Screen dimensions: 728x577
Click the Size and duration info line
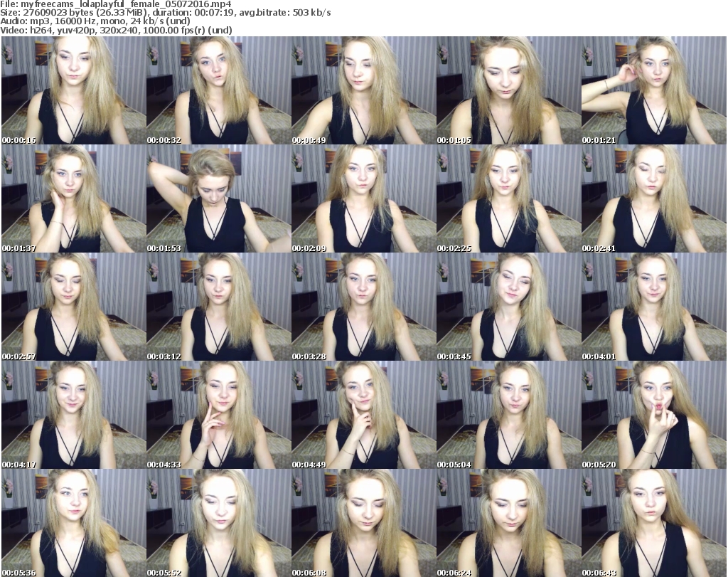165,13
